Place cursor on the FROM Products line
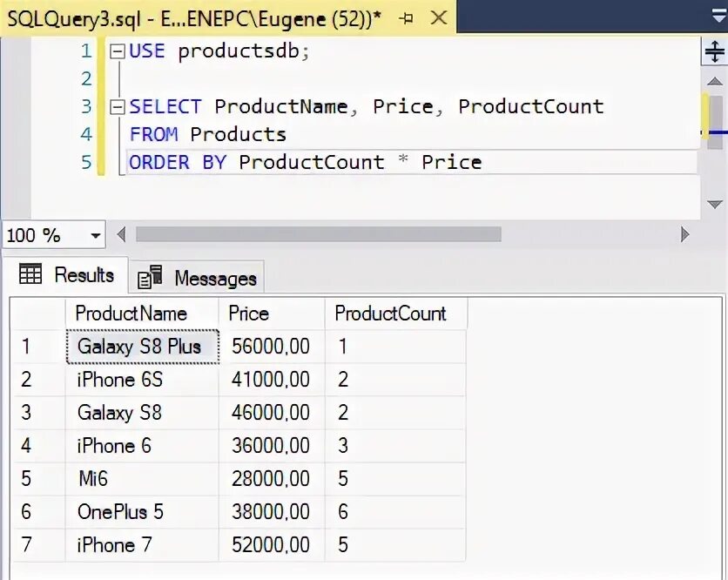 click(x=207, y=135)
